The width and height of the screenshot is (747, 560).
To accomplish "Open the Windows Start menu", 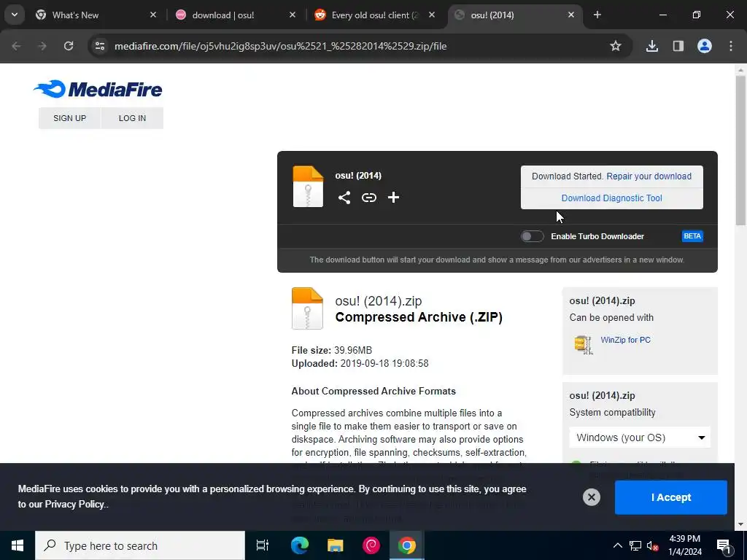I will 18,545.
